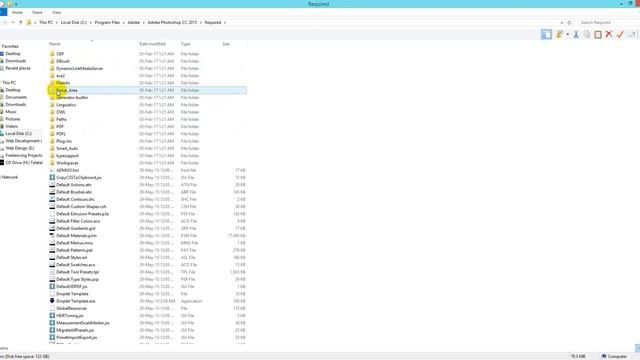Viewport: 640px width, 360px height.
Task: Select Recent places in sidebar
Action: point(18,68)
